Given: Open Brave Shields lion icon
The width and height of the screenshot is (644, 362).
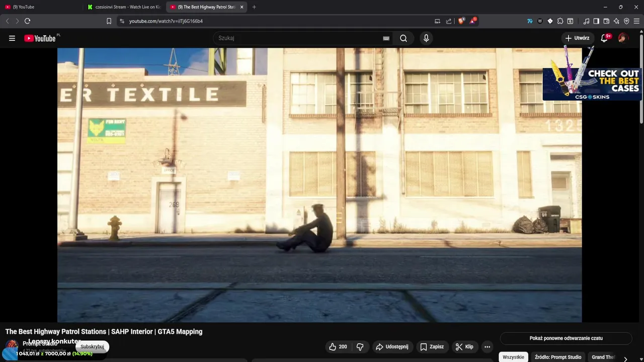Looking at the screenshot, I should pyautogui.click(x=461, y=21).
